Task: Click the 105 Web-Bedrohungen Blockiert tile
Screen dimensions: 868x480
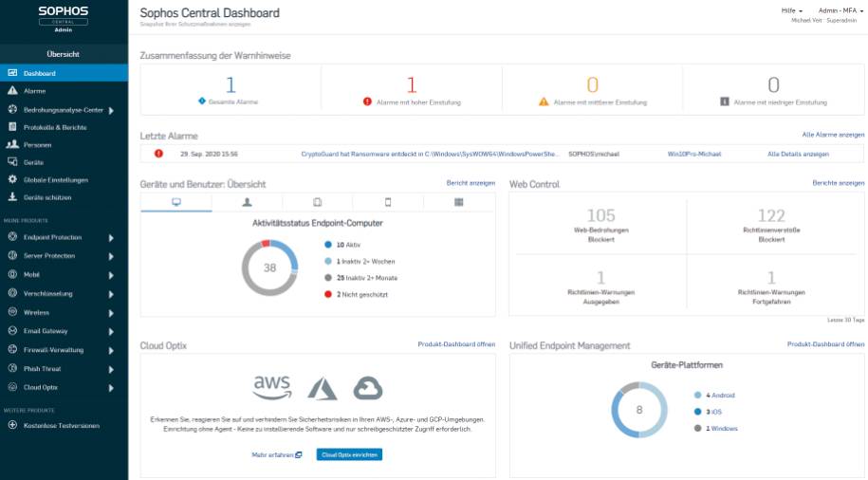Action: coord(600,224)
